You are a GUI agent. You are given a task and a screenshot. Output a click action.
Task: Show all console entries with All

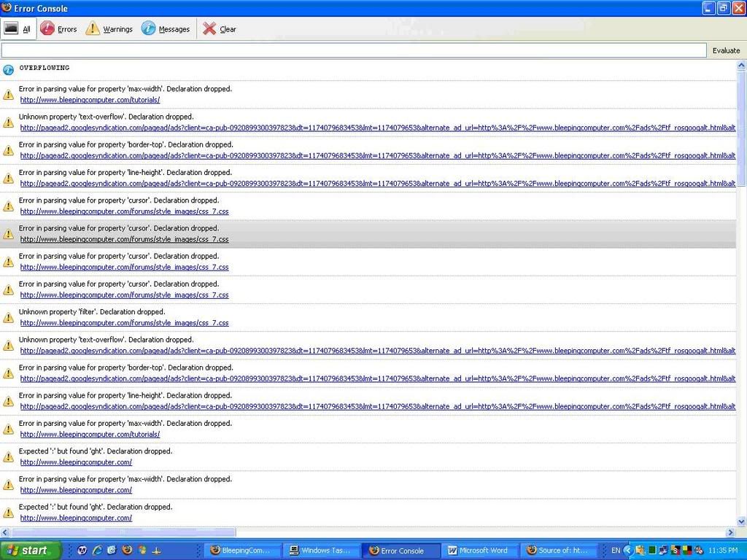[x=18, y=29]
